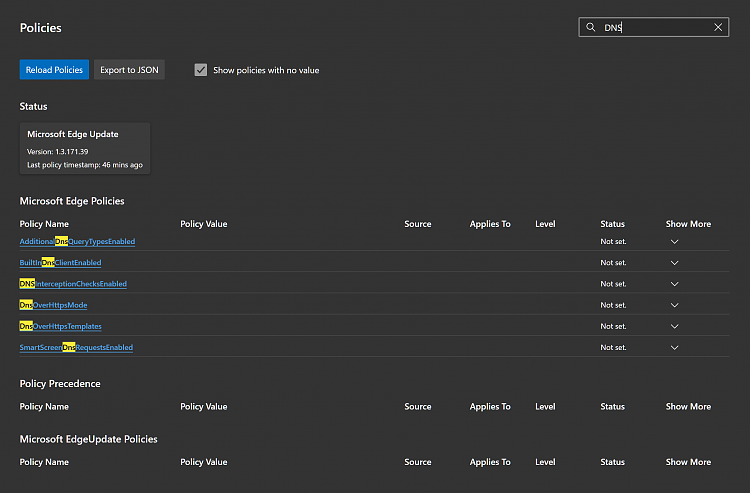Open DNSInterceptionChecksEnabled policy link
750x493 pixels.
tap(73, 284)
